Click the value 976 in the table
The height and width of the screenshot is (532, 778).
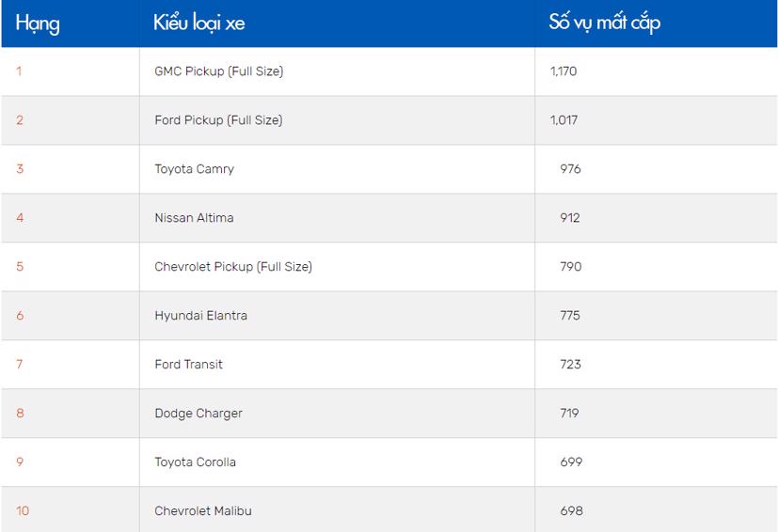click(x=570, y=169)
